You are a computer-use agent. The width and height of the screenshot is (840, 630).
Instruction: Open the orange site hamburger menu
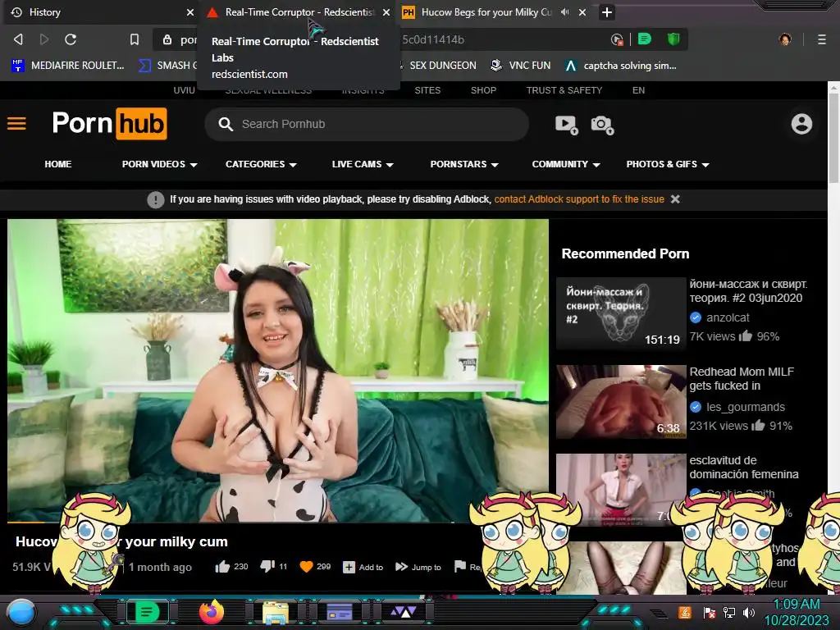(16, 124)
